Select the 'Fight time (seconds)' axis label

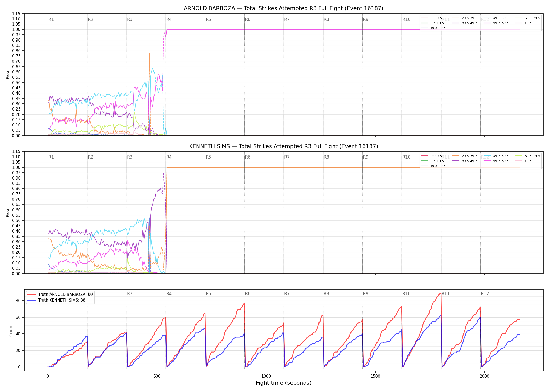pos(284,383)
